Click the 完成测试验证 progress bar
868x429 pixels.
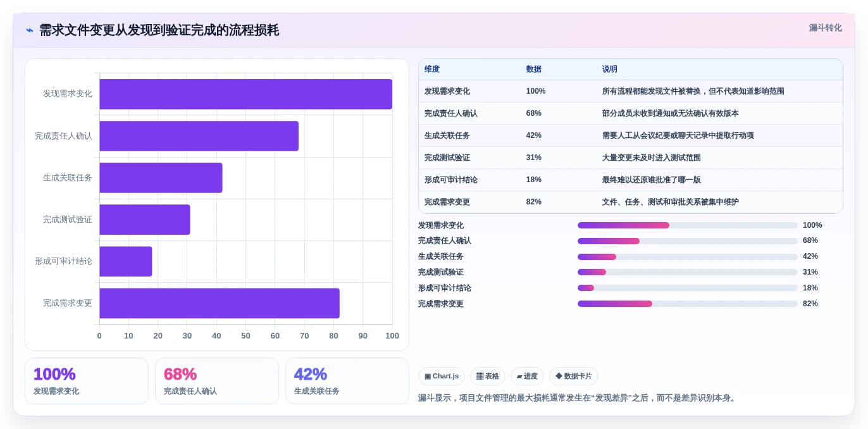[688, 272]
